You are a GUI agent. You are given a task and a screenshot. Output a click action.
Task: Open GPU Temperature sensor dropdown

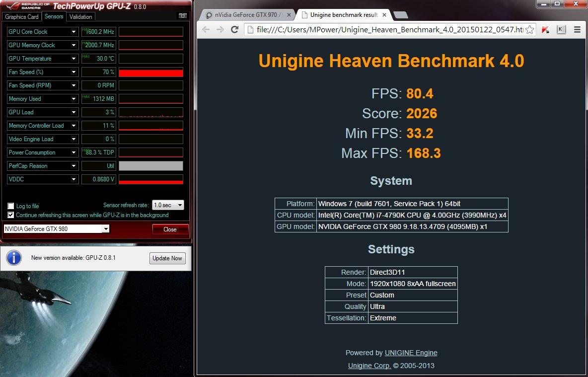(74, 59)
